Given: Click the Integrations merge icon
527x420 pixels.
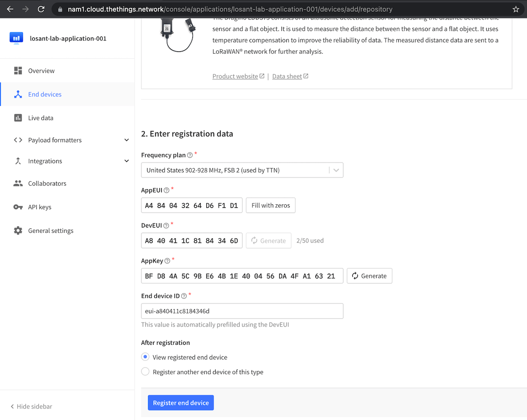Looking at the screenshot, I should [x=18, y=161].
